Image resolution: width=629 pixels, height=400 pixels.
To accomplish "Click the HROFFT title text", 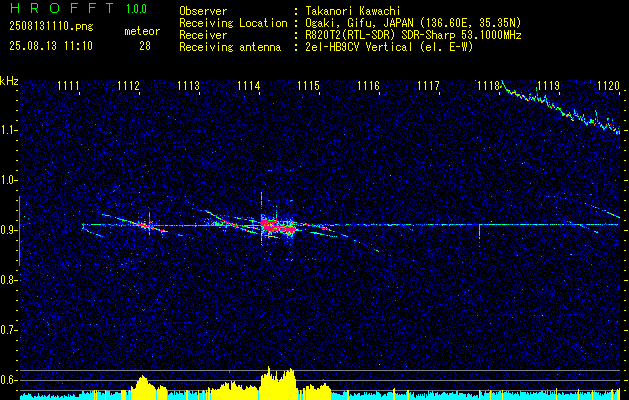I will 63,8.
